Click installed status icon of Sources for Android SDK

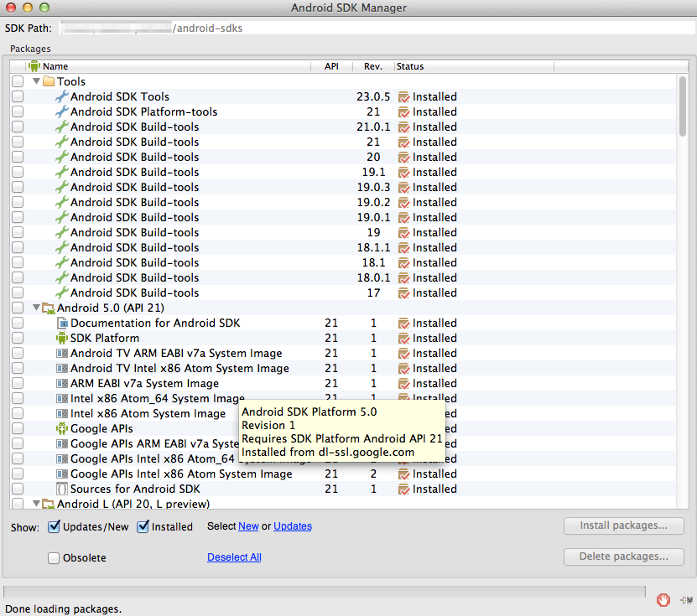tap(403, 489)
